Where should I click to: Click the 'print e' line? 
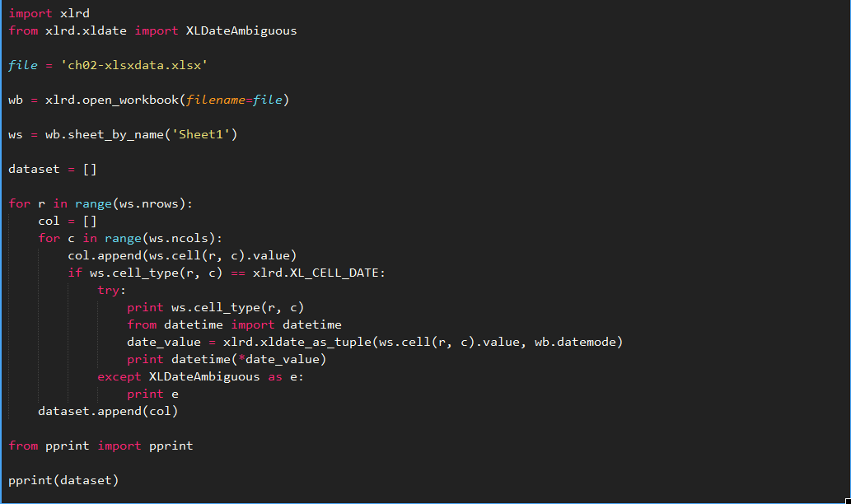pyautogui.click(x=152, y=394)
